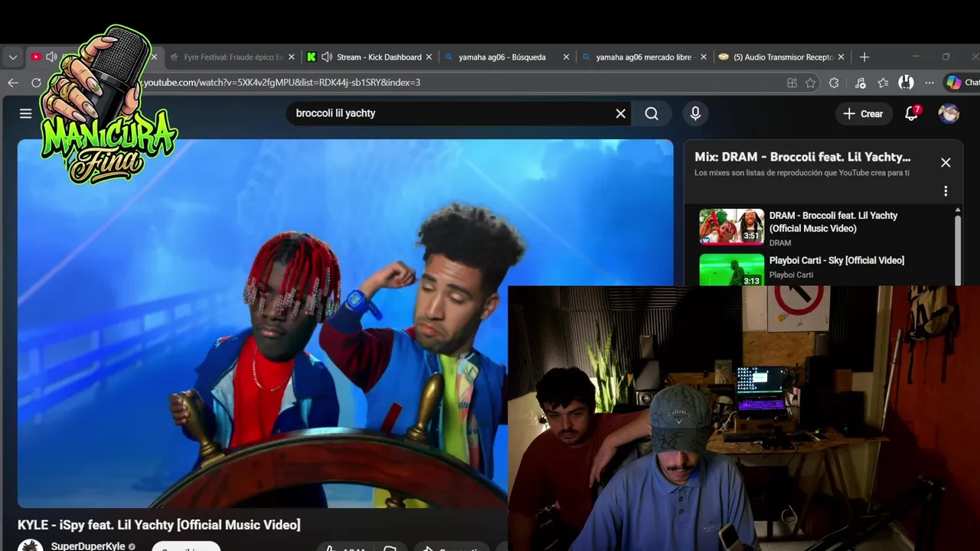Click the video title KYLE - iSpy
The image size is (980, 551).
pos(158,525)
